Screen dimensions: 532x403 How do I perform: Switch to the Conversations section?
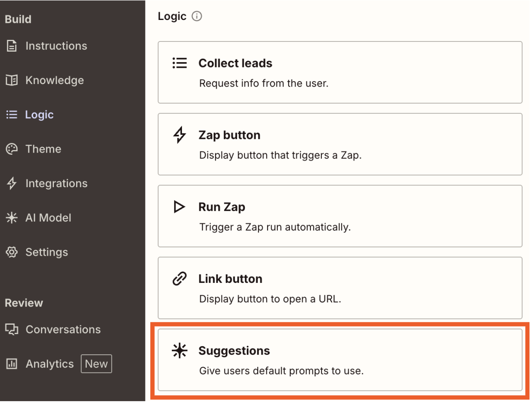(63, 329)
